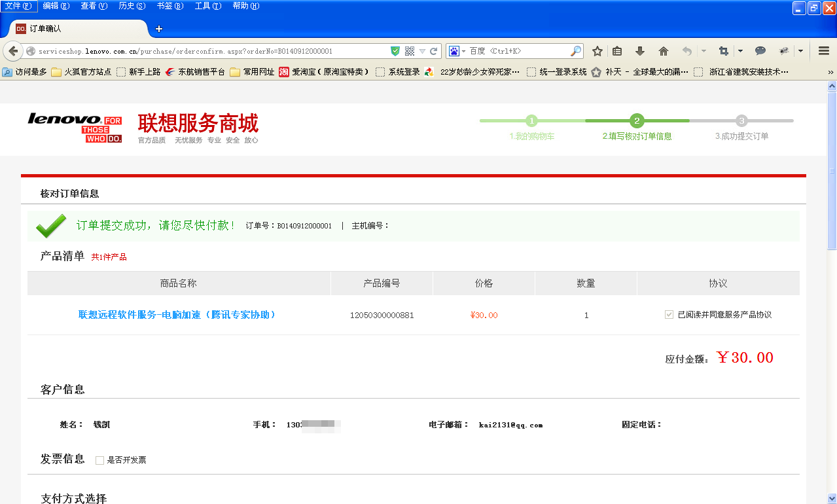The image size is (837, 504).
Task: Click the 联想服务商城 site title
Action: [x=198, y=123]
